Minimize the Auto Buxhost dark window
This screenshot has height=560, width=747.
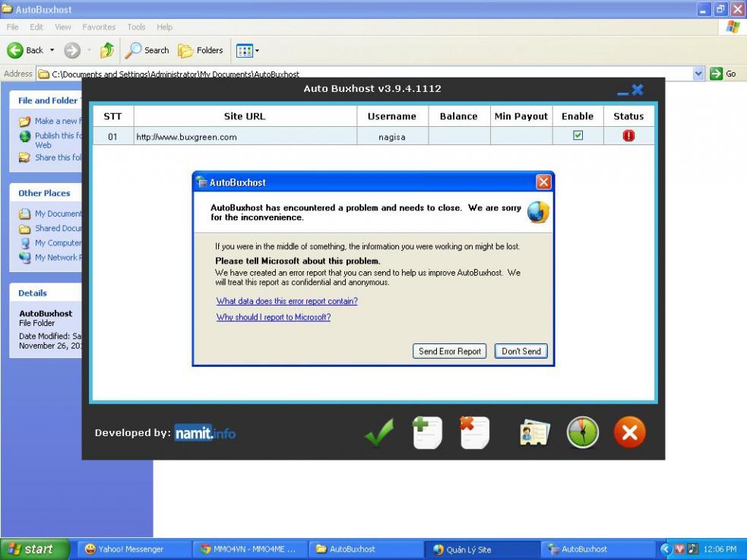click(622, 93)
